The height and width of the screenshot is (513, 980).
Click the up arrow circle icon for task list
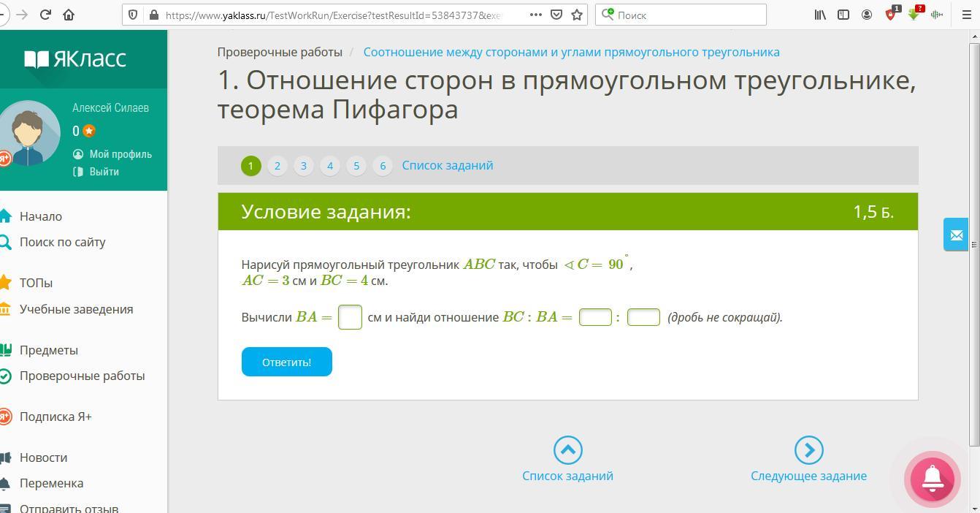(x=567, y=450)
